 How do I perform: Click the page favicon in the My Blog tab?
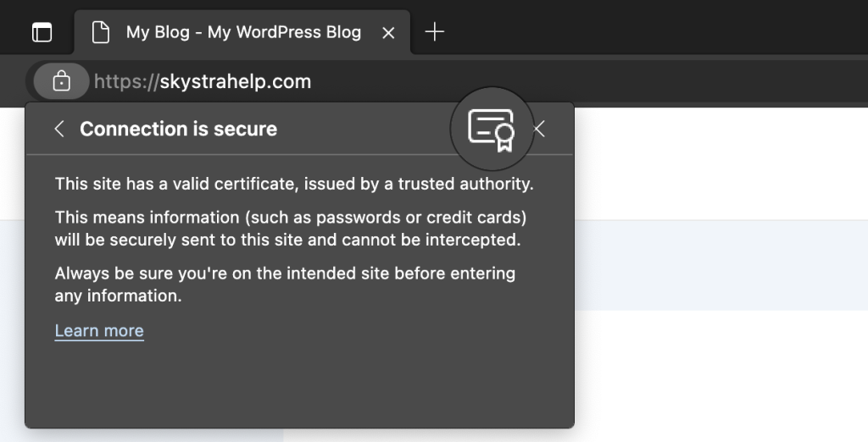click(101, 32)
